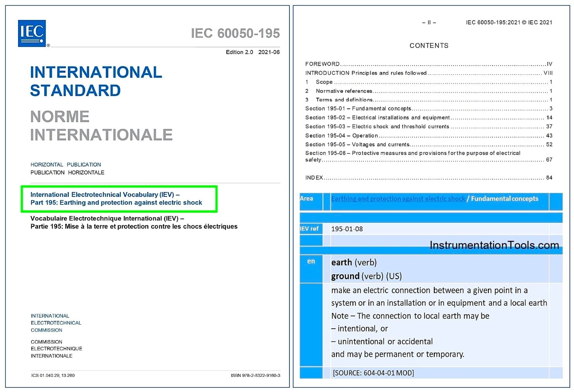Click the IEC 60050-195 document number
Screen dimensions: 574x392
pos(235,33)
